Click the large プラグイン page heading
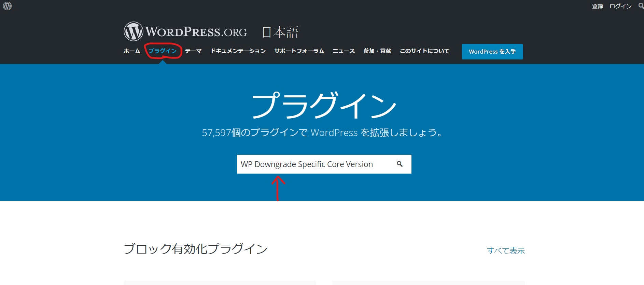The width and height of the screenshot is (644, 285). pyautogui.click(x=324, y=105)
